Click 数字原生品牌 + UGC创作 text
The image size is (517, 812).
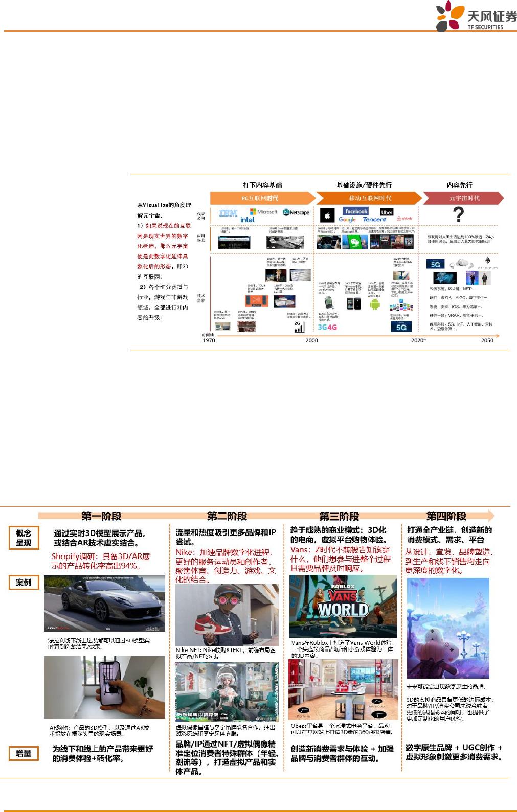tap(454, 752)
